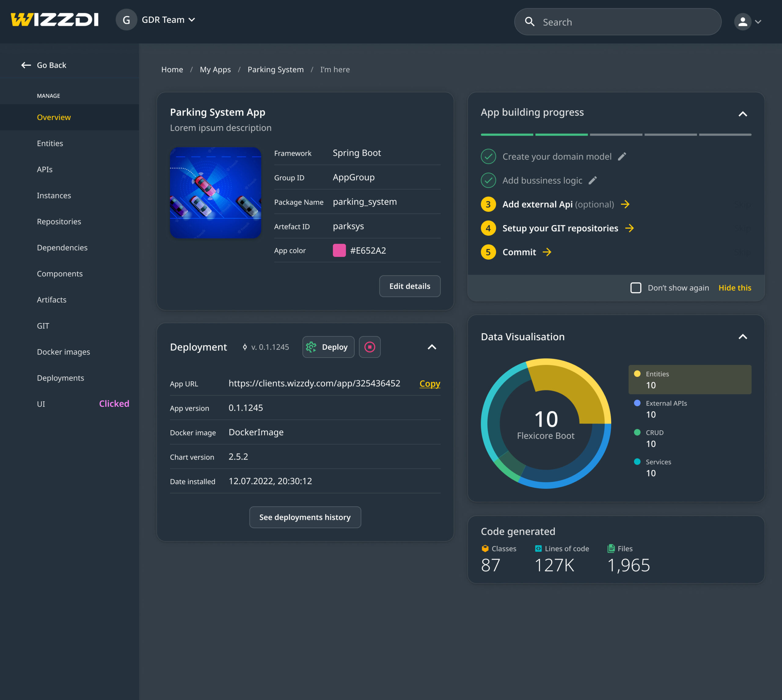Click the Commit step arrow

(546, 252)
